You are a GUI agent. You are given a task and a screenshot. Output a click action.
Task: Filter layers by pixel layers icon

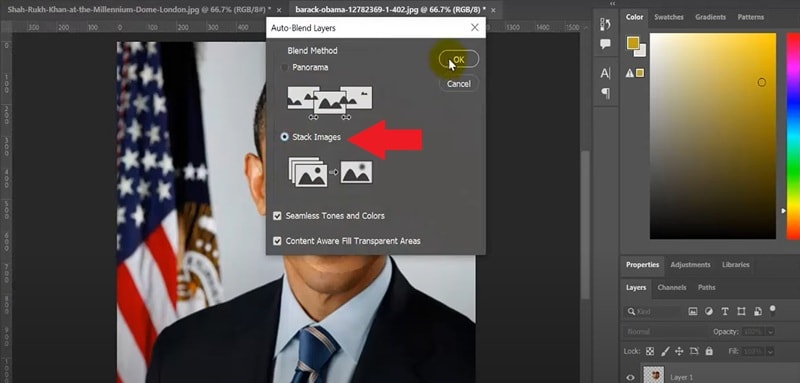693,311
